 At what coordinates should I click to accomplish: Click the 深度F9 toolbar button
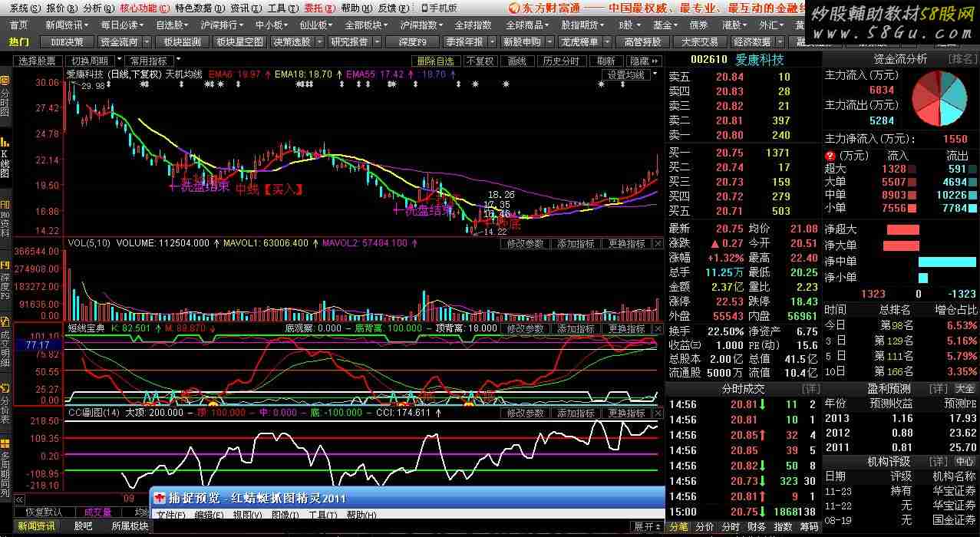tap(411, 42)
